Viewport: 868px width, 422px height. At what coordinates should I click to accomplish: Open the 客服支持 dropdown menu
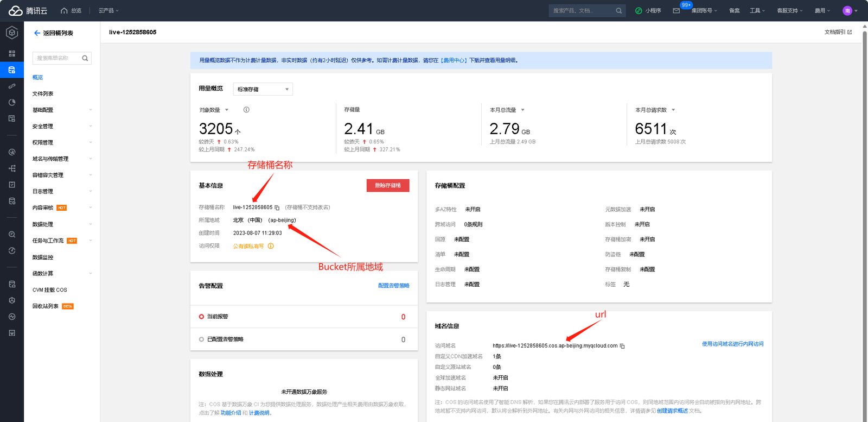(x=790, y=10)
